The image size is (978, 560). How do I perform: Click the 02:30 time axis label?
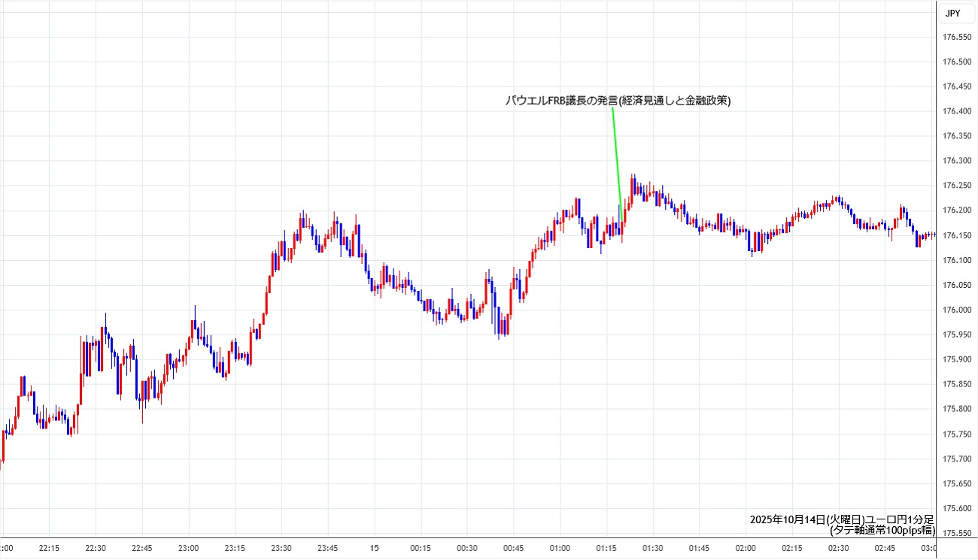click(x=839, y=549)
